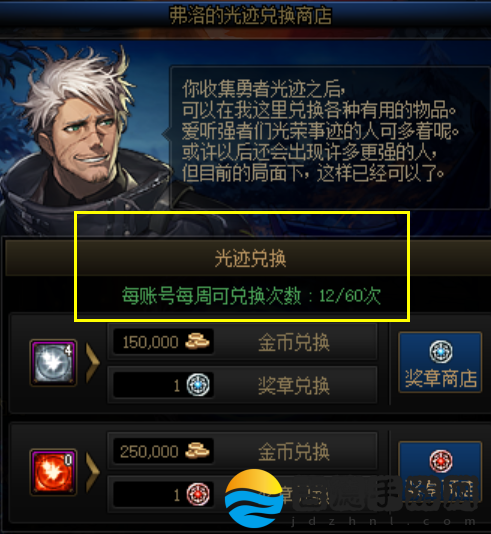
Task: Click gold coins icon beside 150,000
Action: (x=197, y=341)
